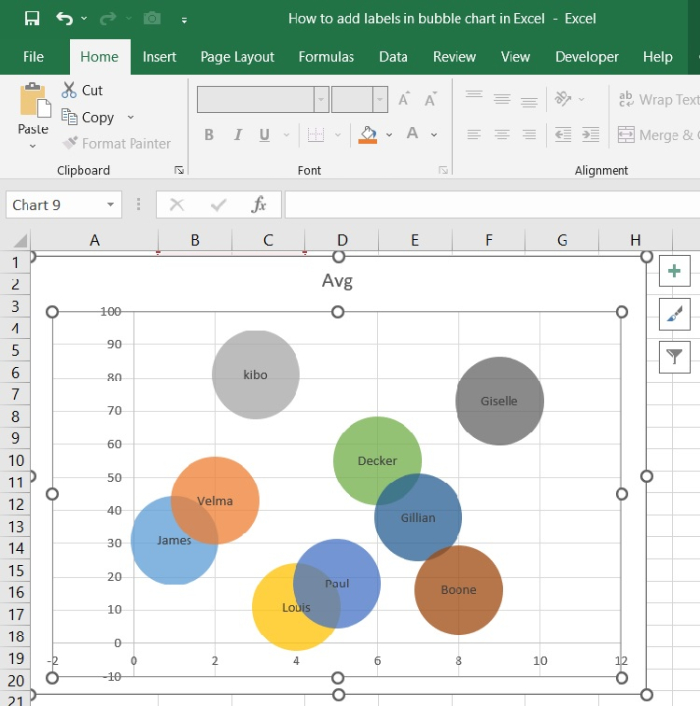The width and height of the screenshot is (700, 706).
Task: Click the Borders icon
Action: [x=316, y=135]
